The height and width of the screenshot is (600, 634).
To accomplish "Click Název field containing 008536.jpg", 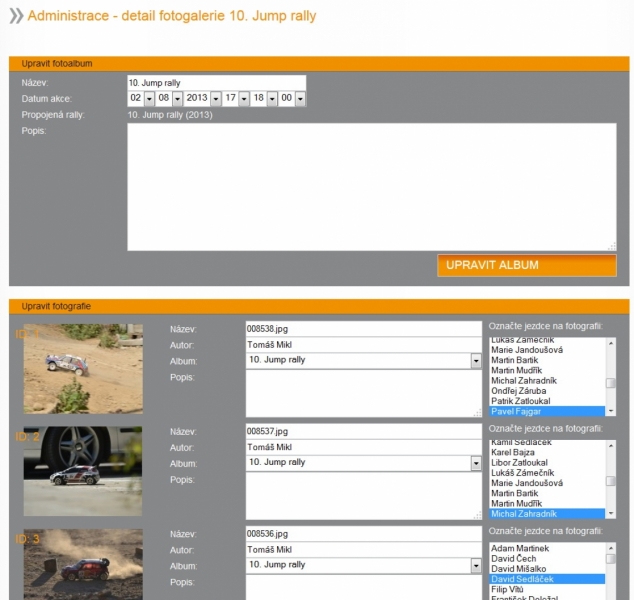I will coord(363,534).
